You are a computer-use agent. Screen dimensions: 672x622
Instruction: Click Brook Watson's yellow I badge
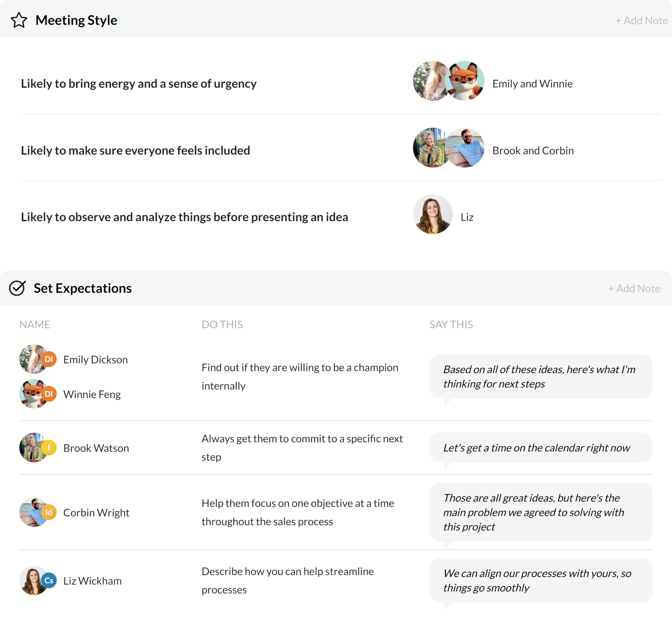tap(49, 448)
